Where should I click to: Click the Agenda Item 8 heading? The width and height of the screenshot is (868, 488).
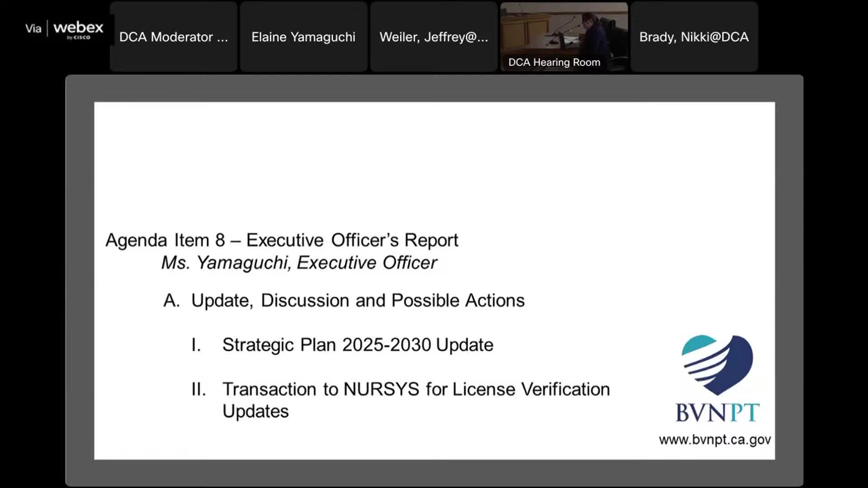click(x=282, y=240)
